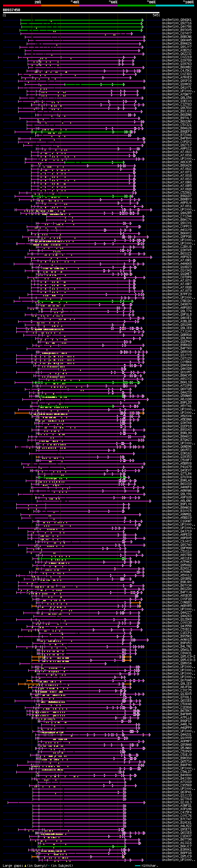
Task: Select the UniRef100_B9SG43 label
Action: coord(177,430)
